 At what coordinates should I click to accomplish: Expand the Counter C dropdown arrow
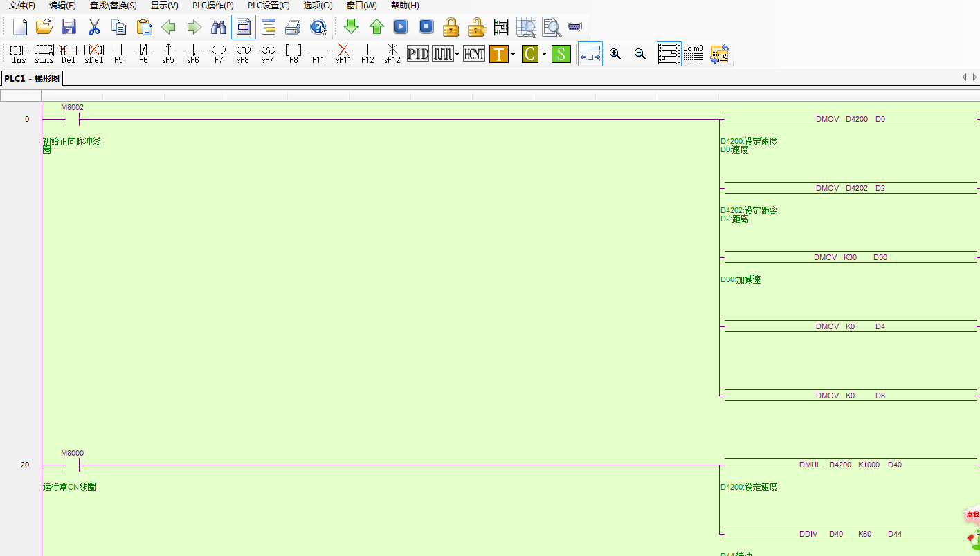point(544,54)
